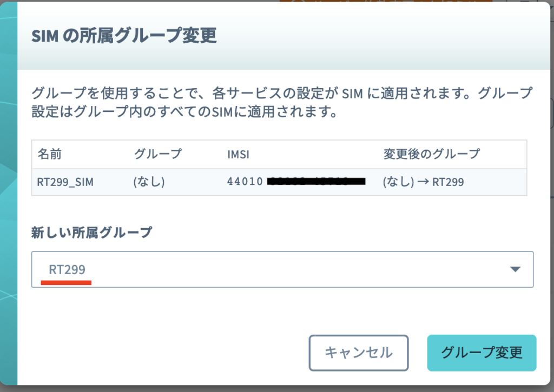Cancel with the キャンセル button
Screen dimensions: 554x392
click(359, 353)
